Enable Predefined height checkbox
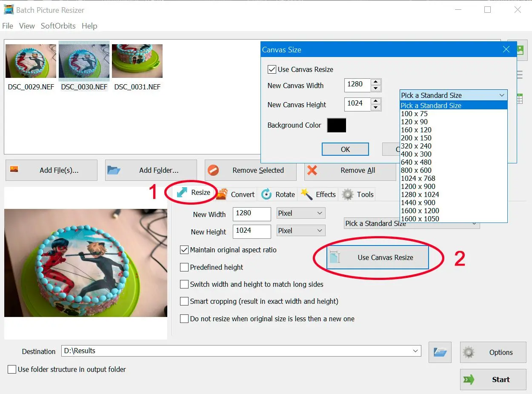This screenshot has width=532, height=394. tap(184, 267)
